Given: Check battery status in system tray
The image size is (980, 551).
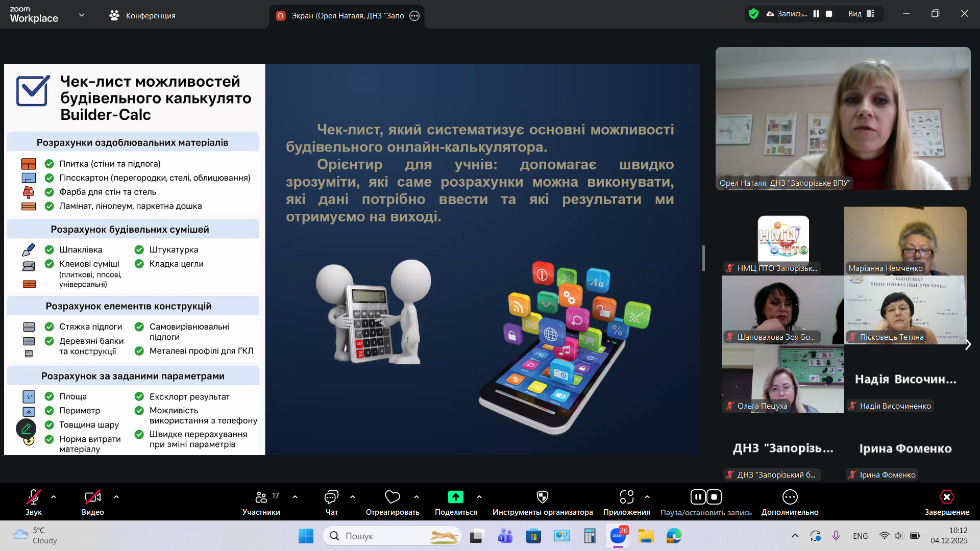Looking at the screenshot, I should pos(915,536).
